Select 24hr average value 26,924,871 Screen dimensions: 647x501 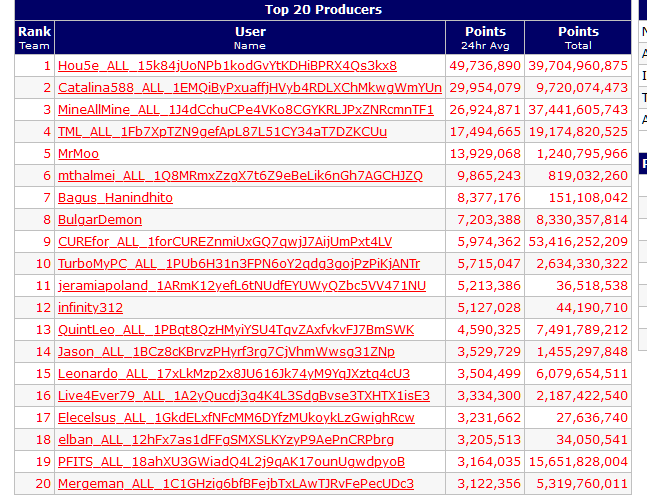(x=485, y=109)
